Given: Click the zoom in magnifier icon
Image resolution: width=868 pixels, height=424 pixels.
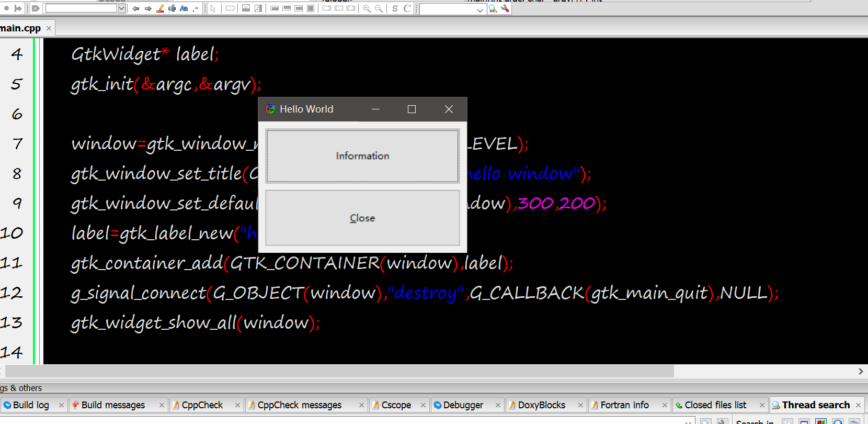Looking at the screenshot, I should click(x=367, y=8).
